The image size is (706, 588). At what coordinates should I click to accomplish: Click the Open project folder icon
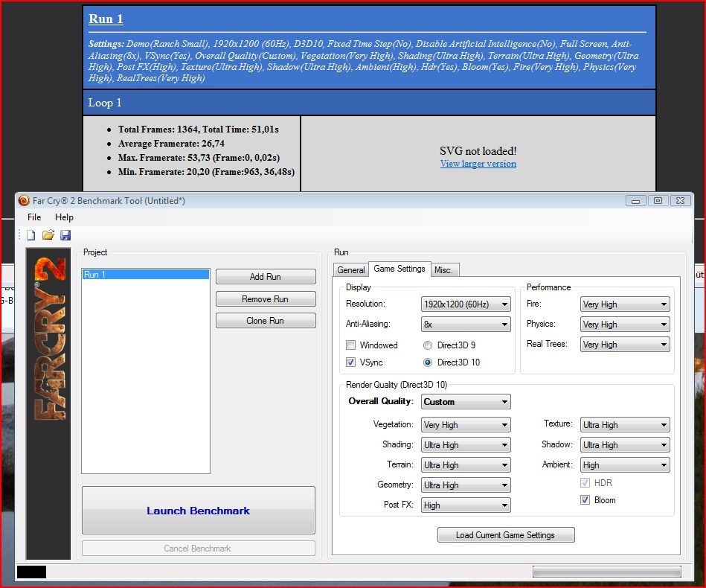point(48,234)
